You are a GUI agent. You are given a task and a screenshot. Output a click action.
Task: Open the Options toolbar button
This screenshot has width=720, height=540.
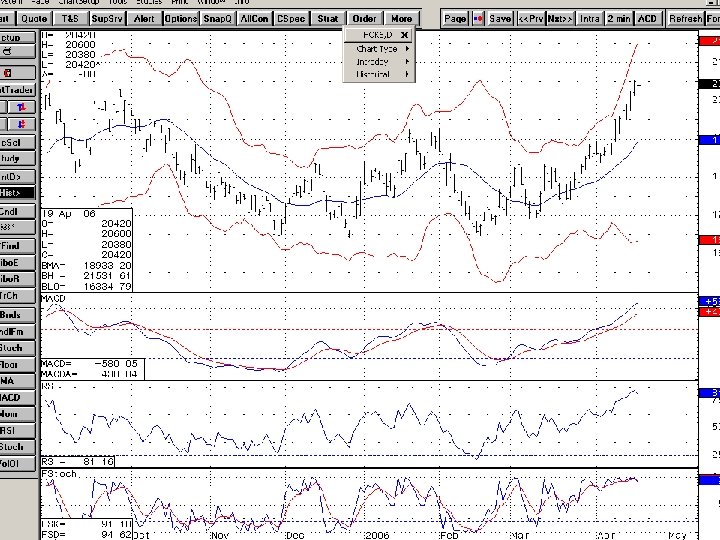point(181,19)
